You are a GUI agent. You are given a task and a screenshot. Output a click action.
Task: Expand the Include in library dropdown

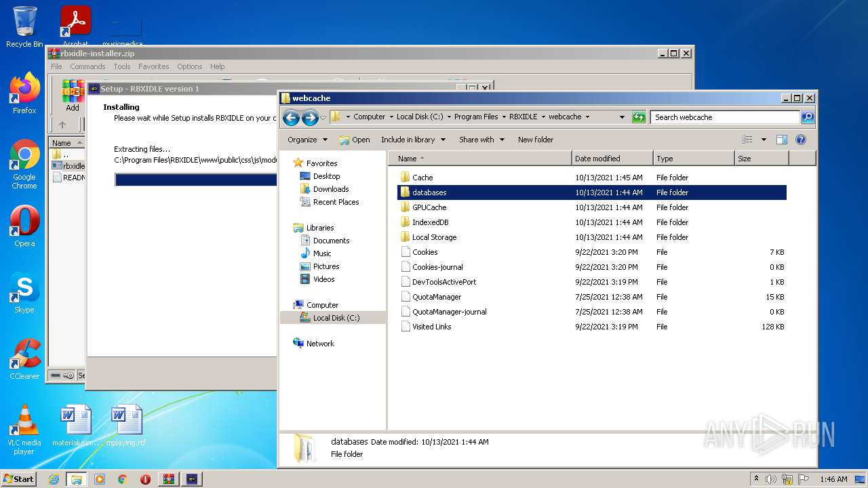pyautogui.click(x=413, y=140)
